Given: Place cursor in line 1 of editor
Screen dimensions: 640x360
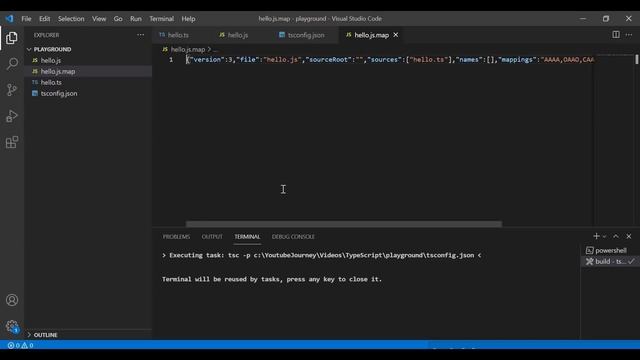Looking at the screenshot, I should [390, 60].
